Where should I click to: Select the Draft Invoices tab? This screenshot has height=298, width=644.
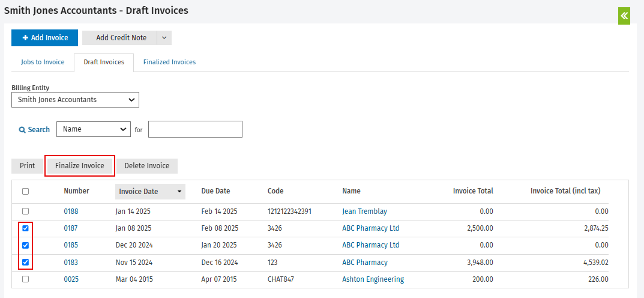[x=104, y=62]
